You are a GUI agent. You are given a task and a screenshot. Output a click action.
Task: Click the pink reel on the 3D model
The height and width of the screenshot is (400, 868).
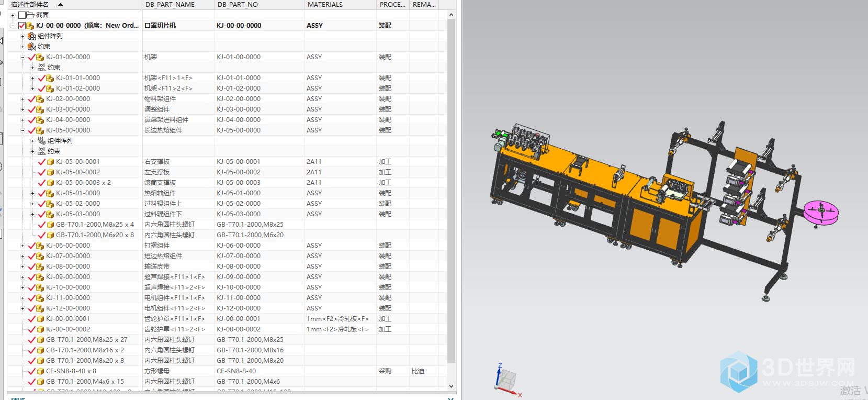click(820, 212)
